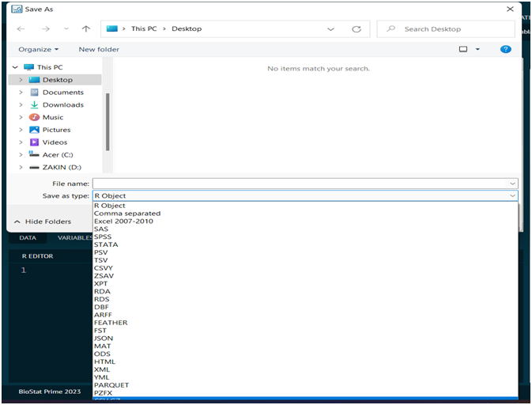Expand the Documents tree node
Viewport: 532px width, 405px height.
point(21,93)
